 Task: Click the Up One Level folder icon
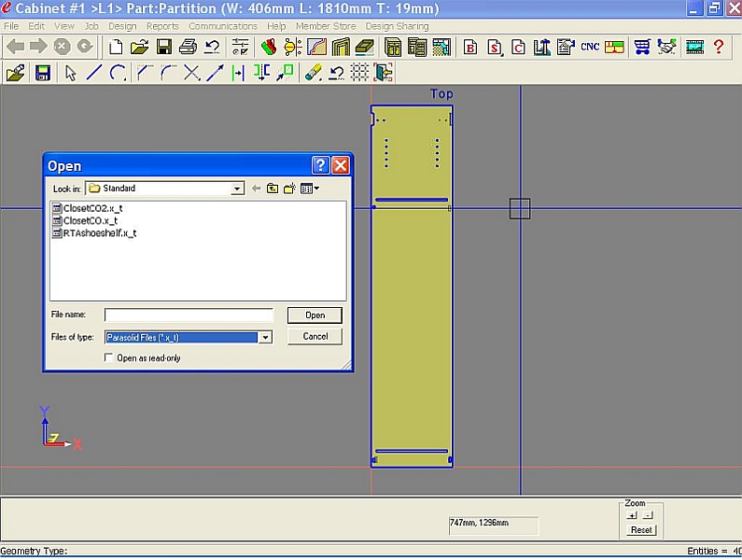click(273, 189)
